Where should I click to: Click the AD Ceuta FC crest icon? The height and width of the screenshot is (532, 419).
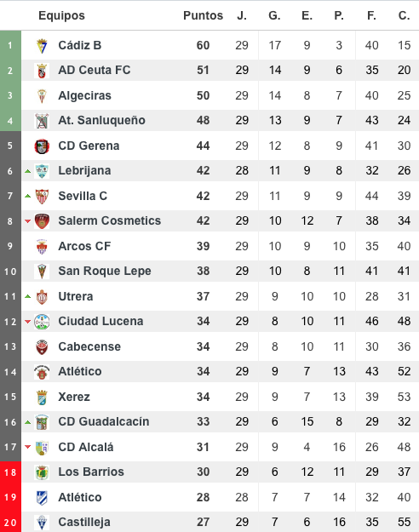42,71
